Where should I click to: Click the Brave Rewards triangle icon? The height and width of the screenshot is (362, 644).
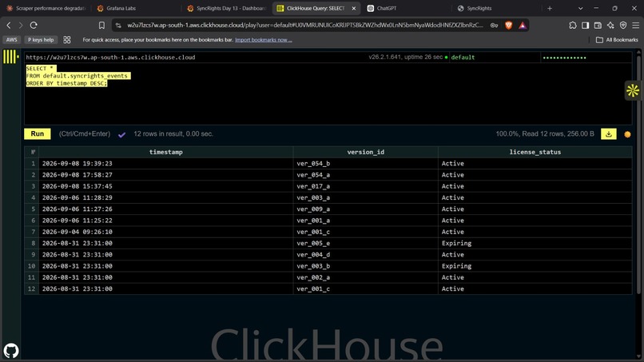click(x=522, y=26)
